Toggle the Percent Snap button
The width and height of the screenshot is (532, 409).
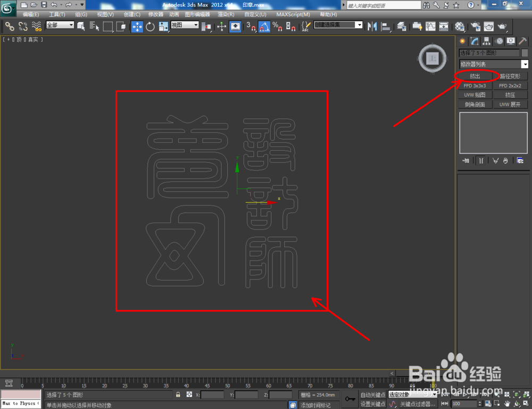(x=277, y=27)
